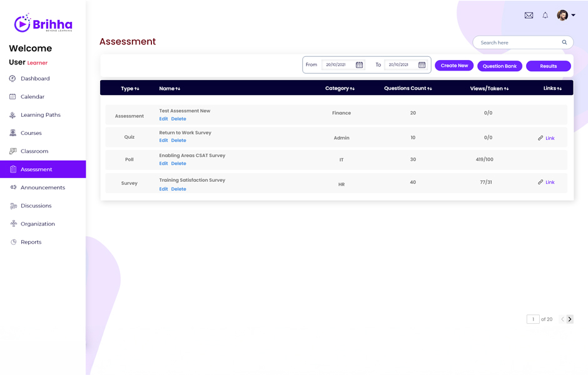Screen dimensions: 588x375
Task: Click the notification bell icon
Action: coord(545,16)
